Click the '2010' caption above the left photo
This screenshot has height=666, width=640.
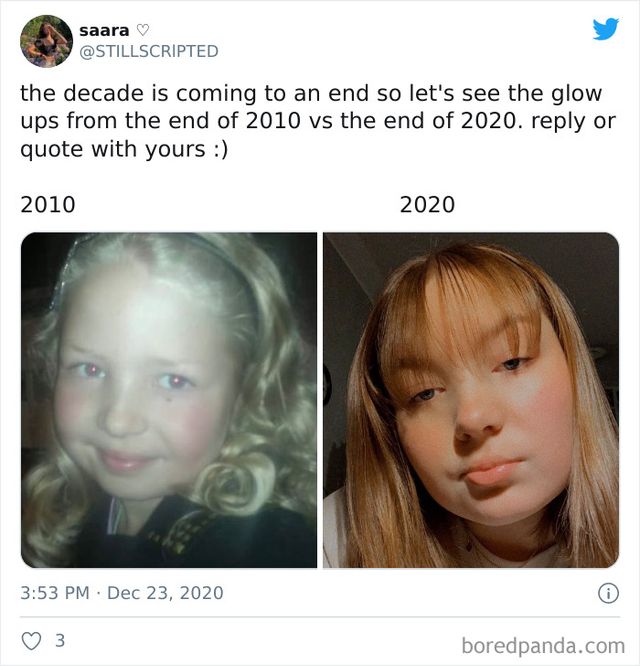tap(47, 205)
